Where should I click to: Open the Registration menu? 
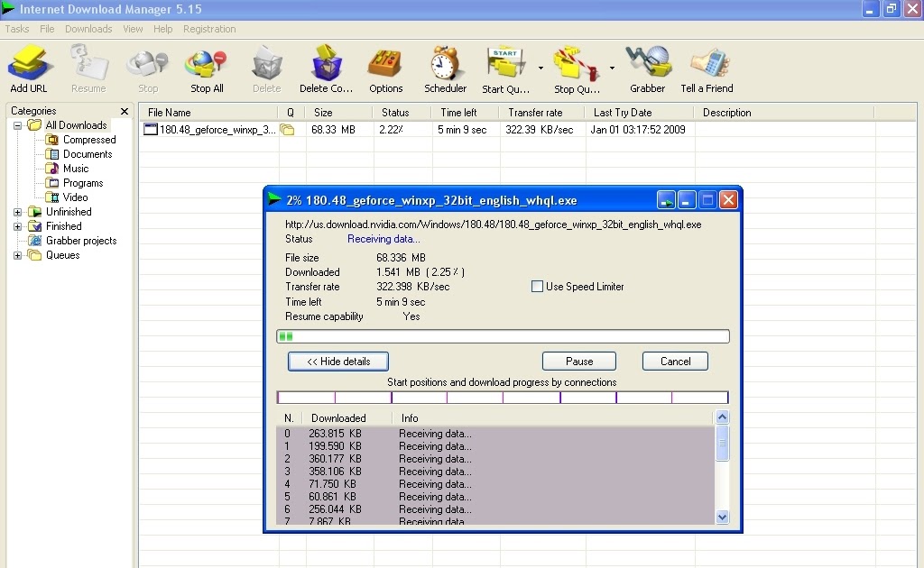pyautogui.click(x=209, y=29)
